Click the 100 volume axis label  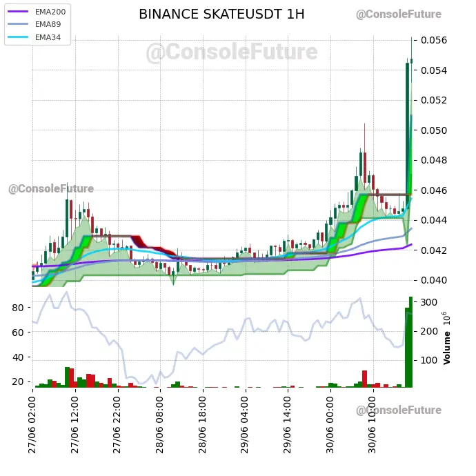coord(428,360)
